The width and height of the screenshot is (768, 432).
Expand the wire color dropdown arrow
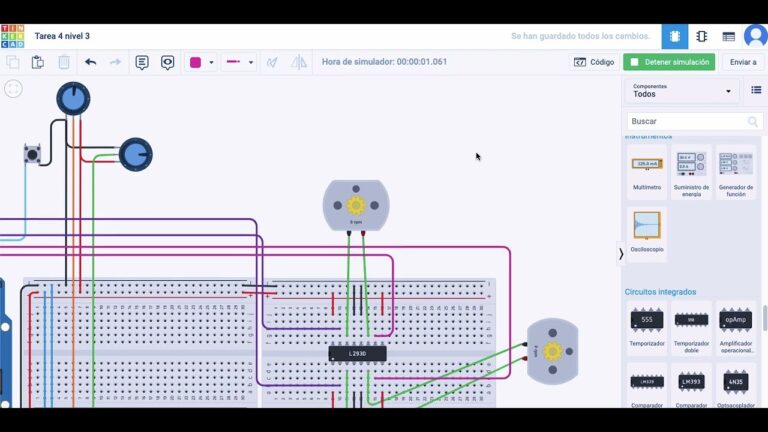click(211, 63)
